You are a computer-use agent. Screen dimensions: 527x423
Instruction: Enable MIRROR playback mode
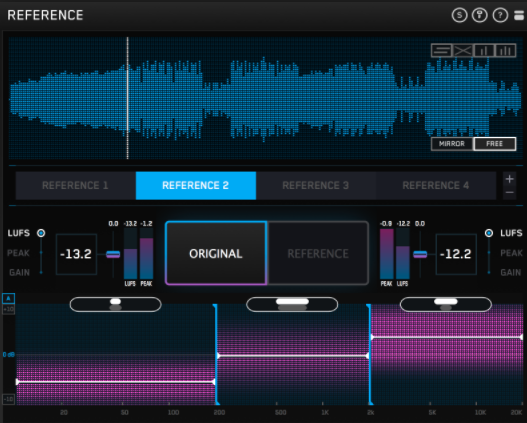click(x=452, y=144)
